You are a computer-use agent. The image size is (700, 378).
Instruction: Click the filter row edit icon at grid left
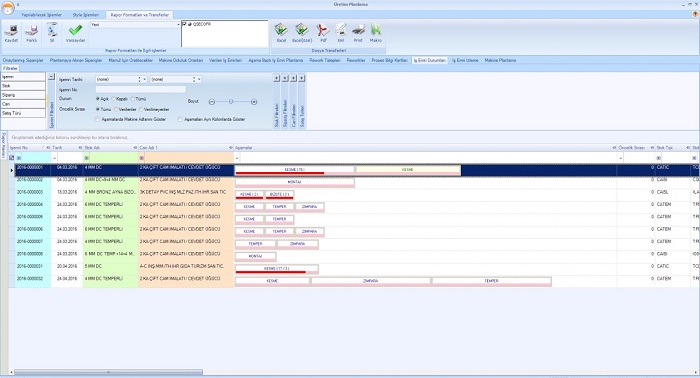click(x=12, y=158)
